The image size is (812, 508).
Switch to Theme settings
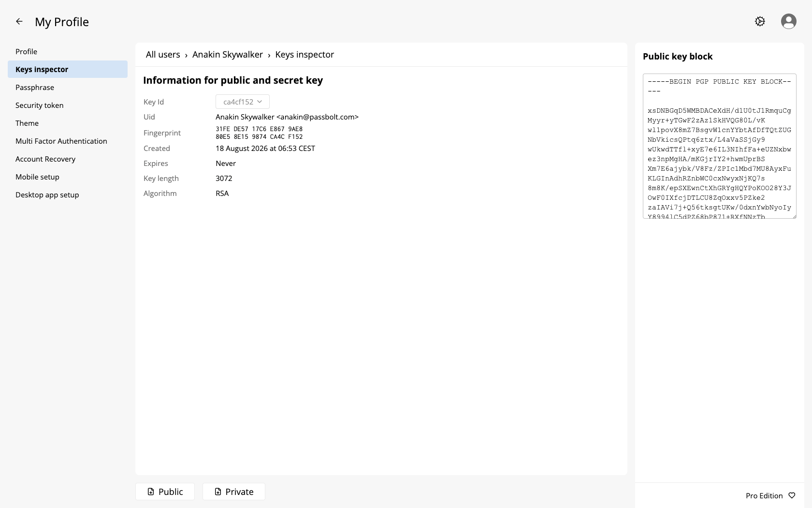point(68,123)
